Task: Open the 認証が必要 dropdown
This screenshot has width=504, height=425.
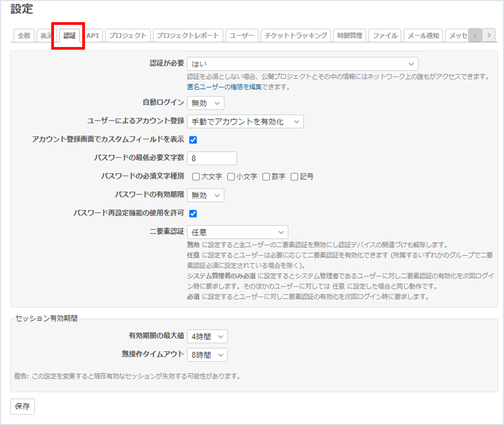Action: coord(301,64)
